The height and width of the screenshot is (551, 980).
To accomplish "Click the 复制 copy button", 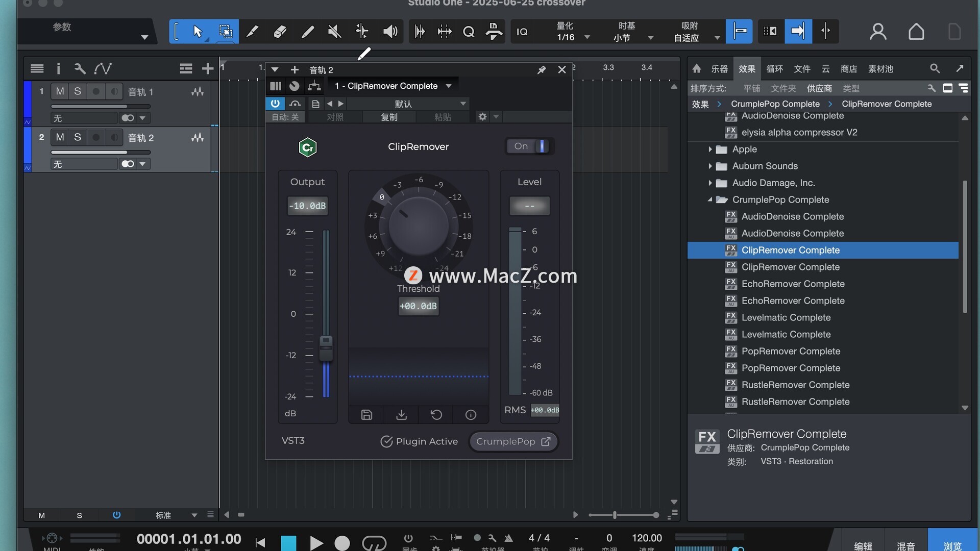I will pyautogui.click(x=389, y=117).
